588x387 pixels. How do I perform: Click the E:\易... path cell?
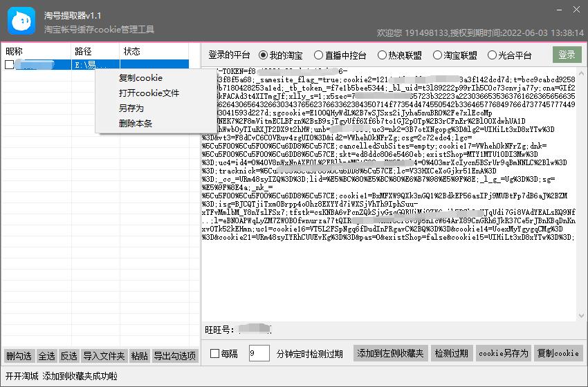(95, 65)
